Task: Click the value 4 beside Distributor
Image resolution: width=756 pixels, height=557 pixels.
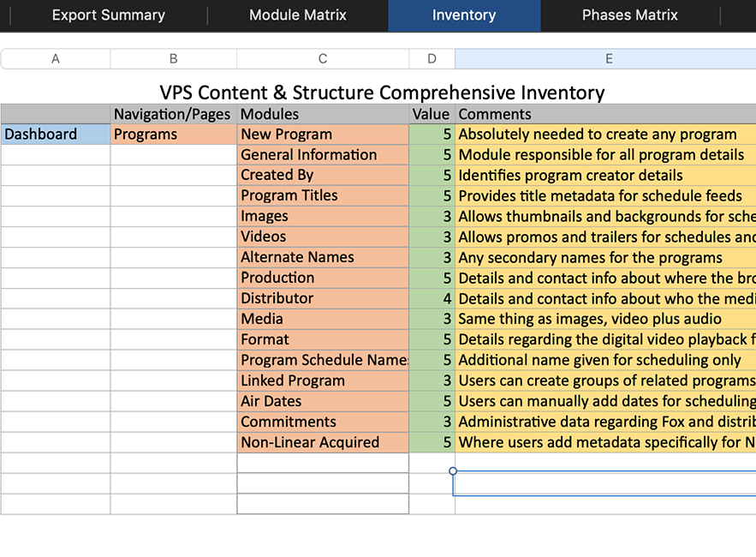Action: pyautogui.click(x=432, y=298)
